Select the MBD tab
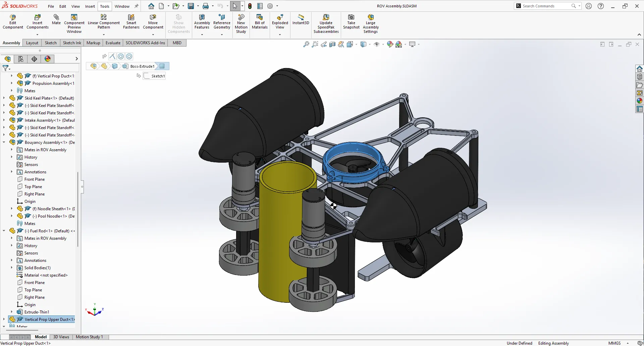Viewport: 644px width, 346px height. (177, 43)
